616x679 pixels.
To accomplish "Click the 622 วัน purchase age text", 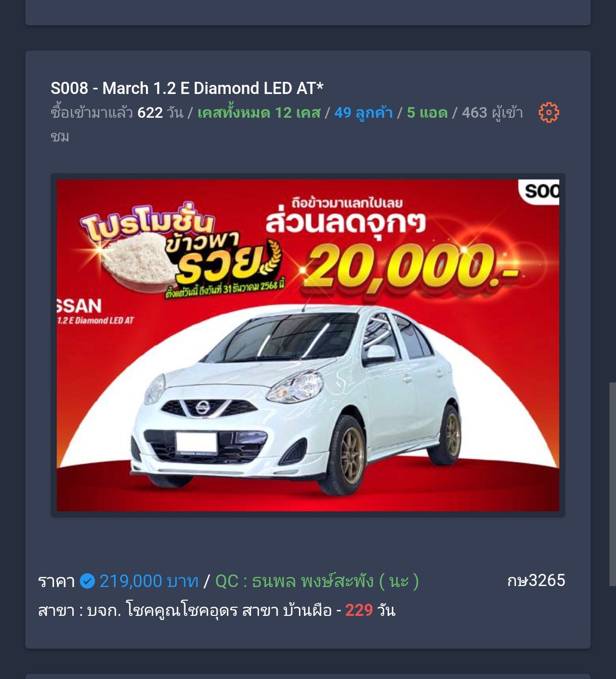I will coord(160,113).
